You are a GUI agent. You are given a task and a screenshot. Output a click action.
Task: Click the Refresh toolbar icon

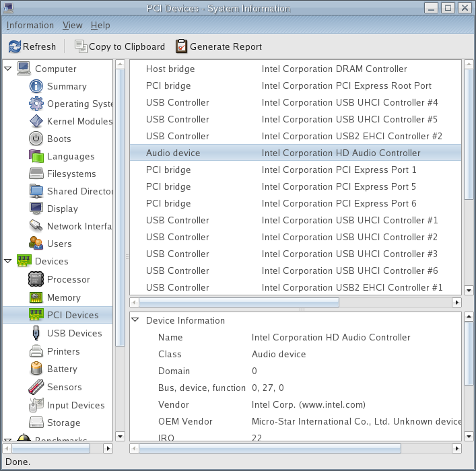pos(15,46)
